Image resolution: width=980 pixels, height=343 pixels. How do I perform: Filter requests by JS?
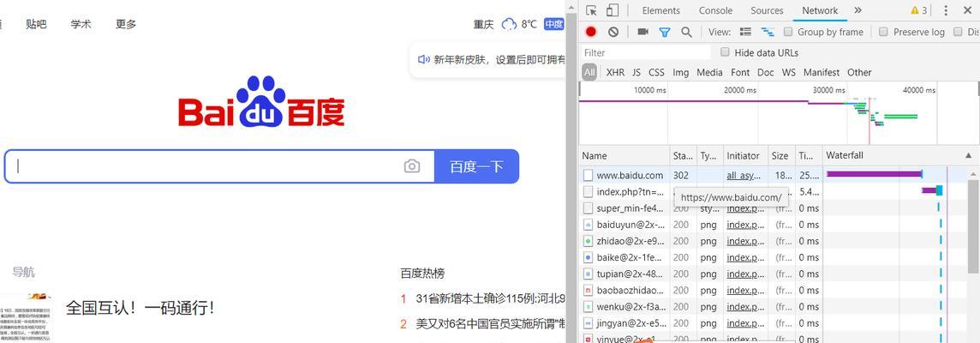636,73
